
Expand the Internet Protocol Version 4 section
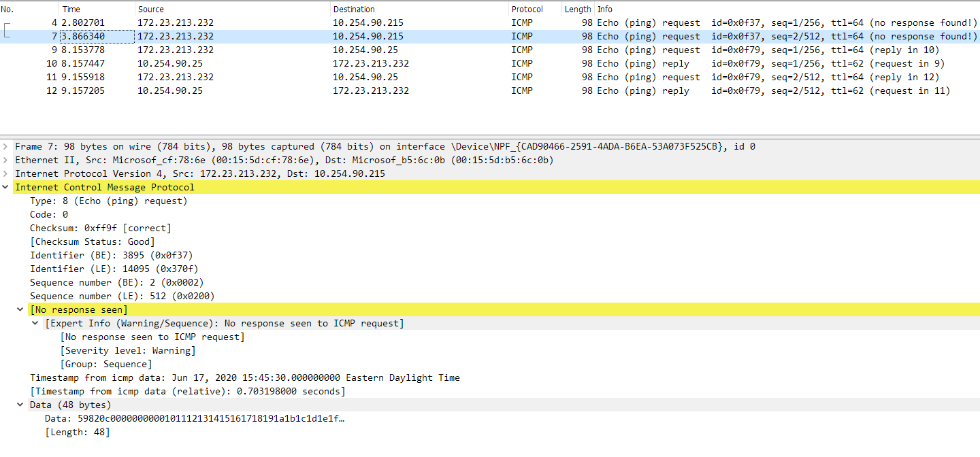point(5,173)
